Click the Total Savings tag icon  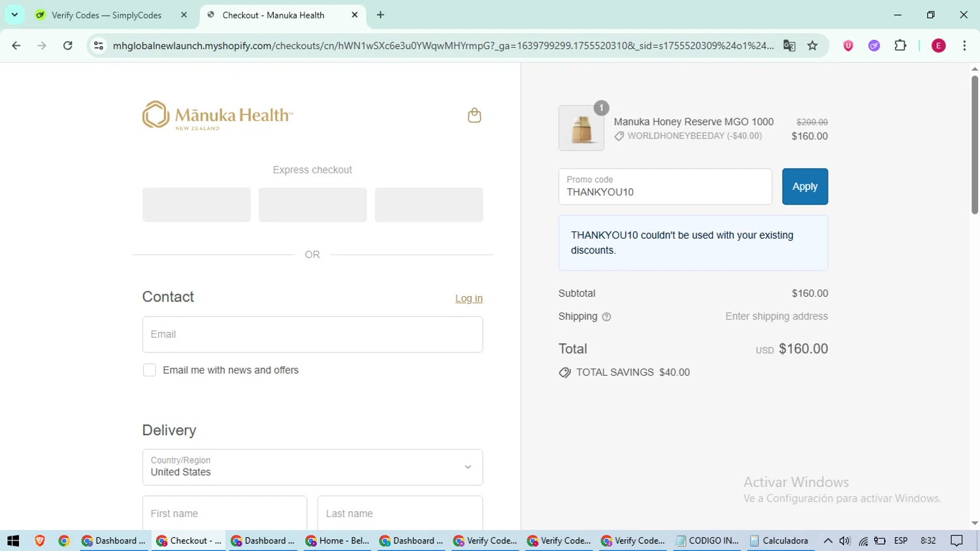click(x=565, y=373)
